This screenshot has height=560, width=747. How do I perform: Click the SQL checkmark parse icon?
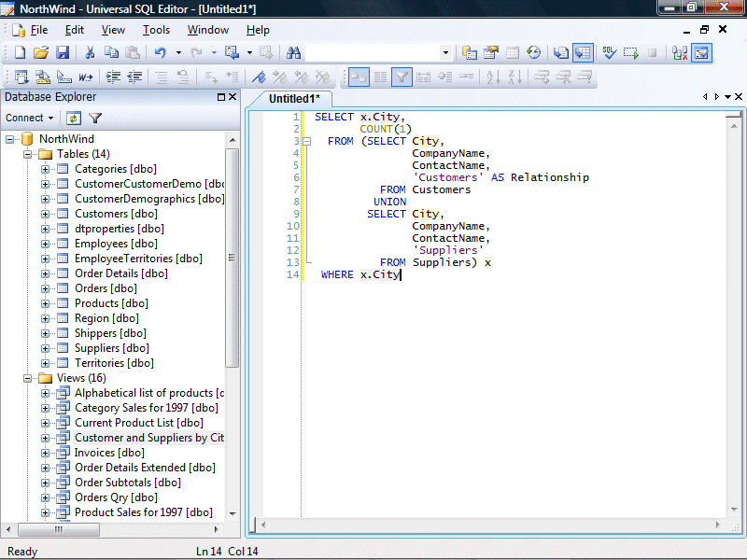pos(609,53)
